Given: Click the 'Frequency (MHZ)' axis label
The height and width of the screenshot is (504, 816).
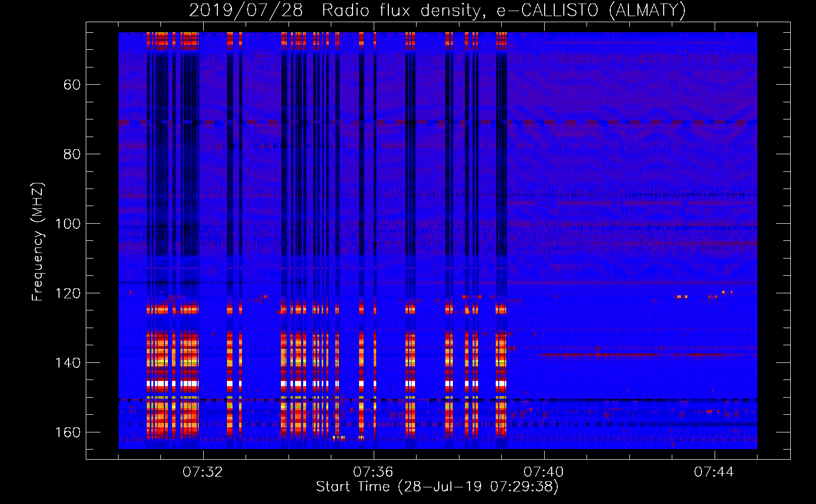Looking at the screenshot, I should (x=38, y=241).
